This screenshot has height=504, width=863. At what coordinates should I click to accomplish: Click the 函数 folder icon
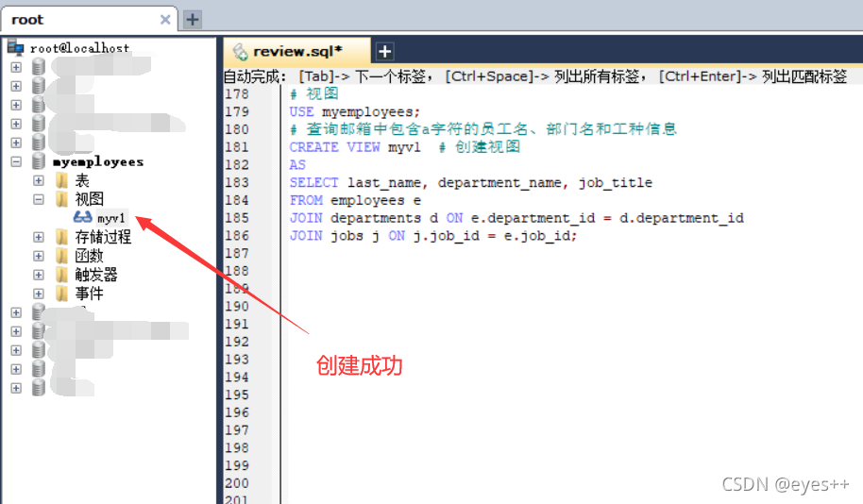pyautogui.click(x=62, y=256)
